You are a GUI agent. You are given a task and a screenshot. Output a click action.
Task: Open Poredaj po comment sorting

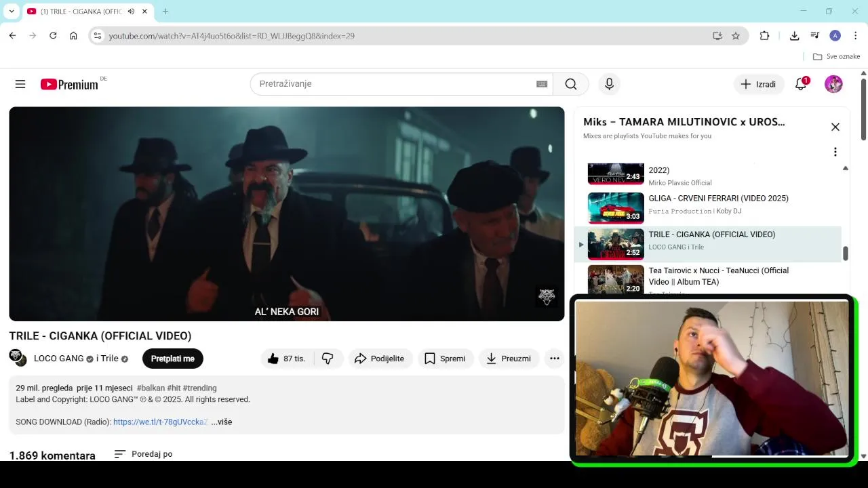[x=143, y=454]
